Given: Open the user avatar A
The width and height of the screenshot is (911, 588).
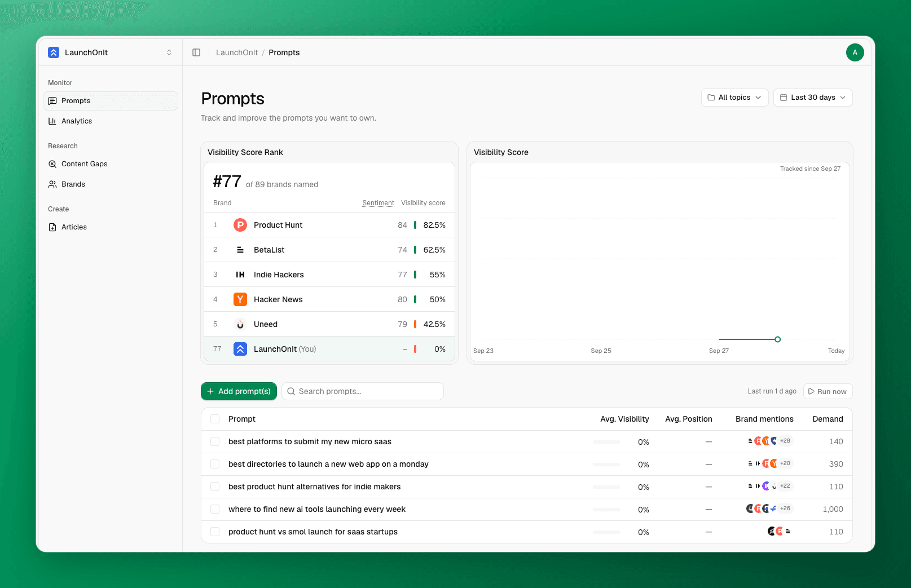Looking at the screenshot, I should [855, 52].
